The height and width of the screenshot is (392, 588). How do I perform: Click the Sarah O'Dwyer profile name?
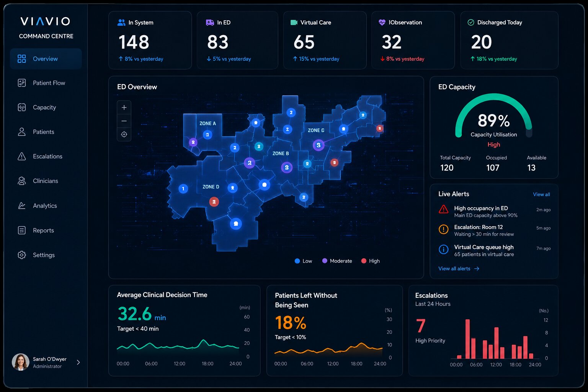[49, 359]
